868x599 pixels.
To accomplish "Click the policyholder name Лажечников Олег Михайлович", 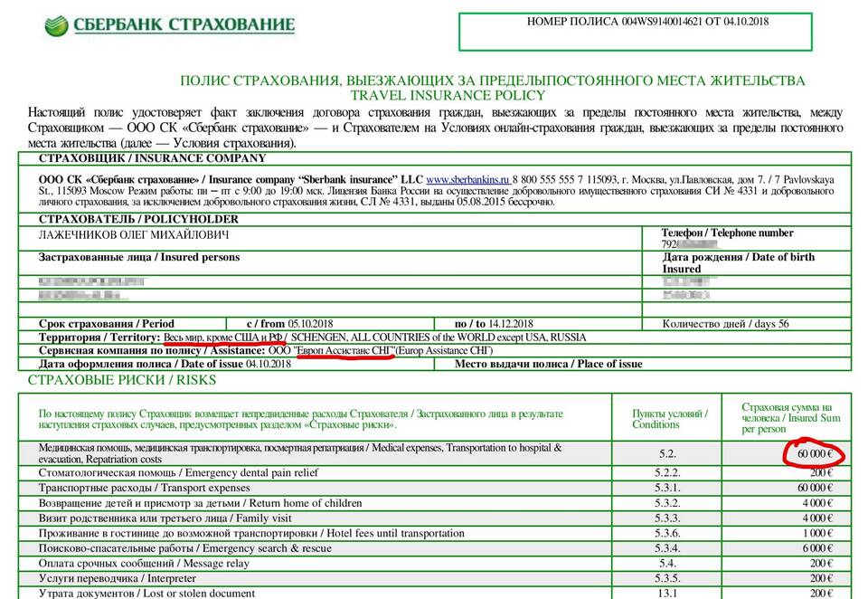I will (x=134, y=235).
